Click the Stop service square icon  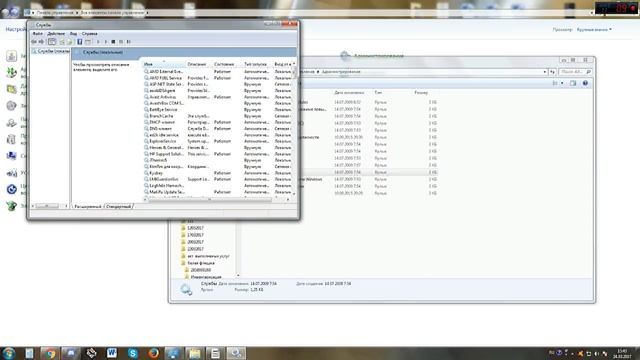(113, 42)
